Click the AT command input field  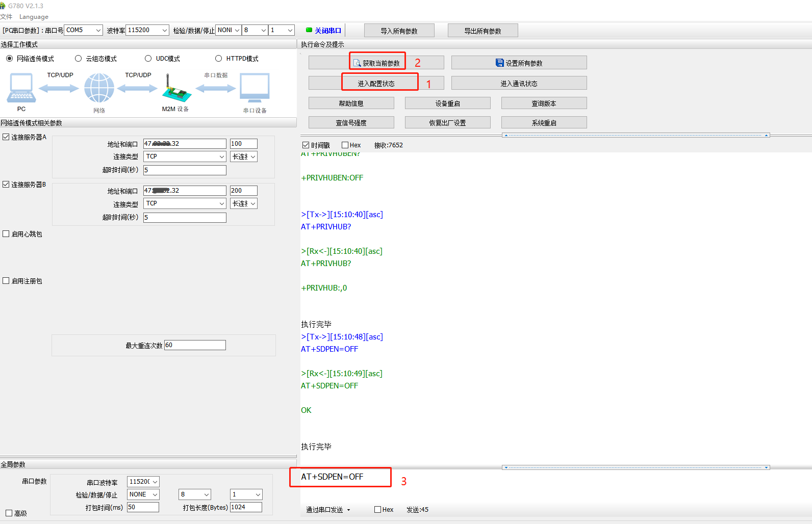[510, 477]
